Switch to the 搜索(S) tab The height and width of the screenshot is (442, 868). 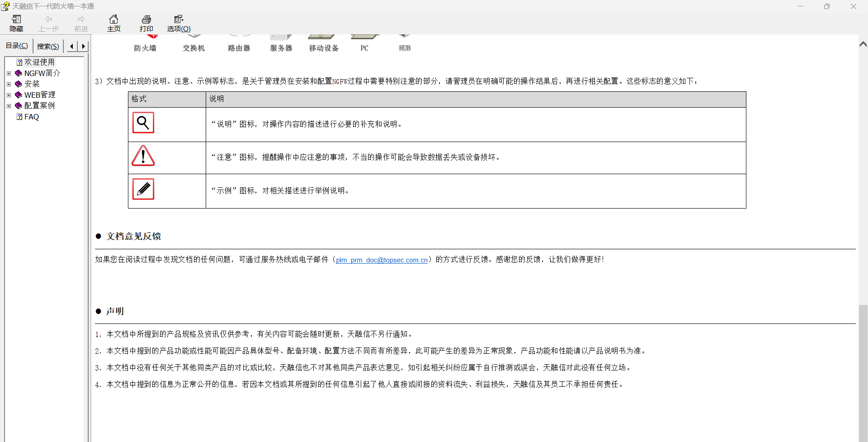(47, 46)
